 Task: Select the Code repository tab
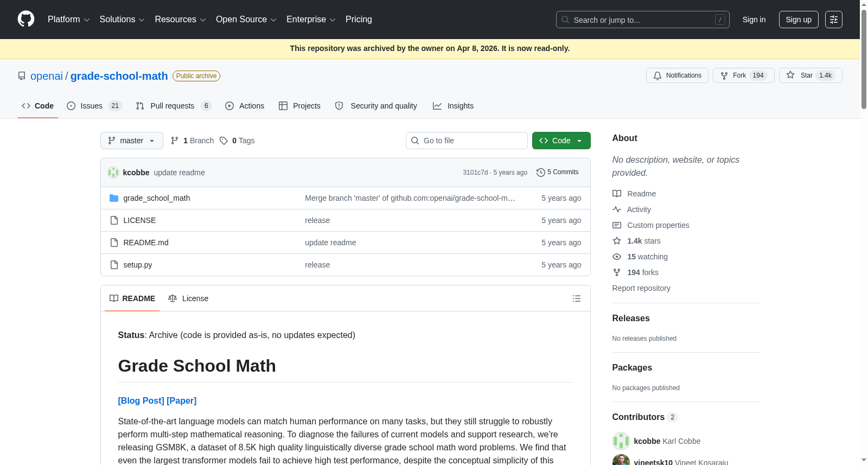pyautogui.click(x=38, y=106)
